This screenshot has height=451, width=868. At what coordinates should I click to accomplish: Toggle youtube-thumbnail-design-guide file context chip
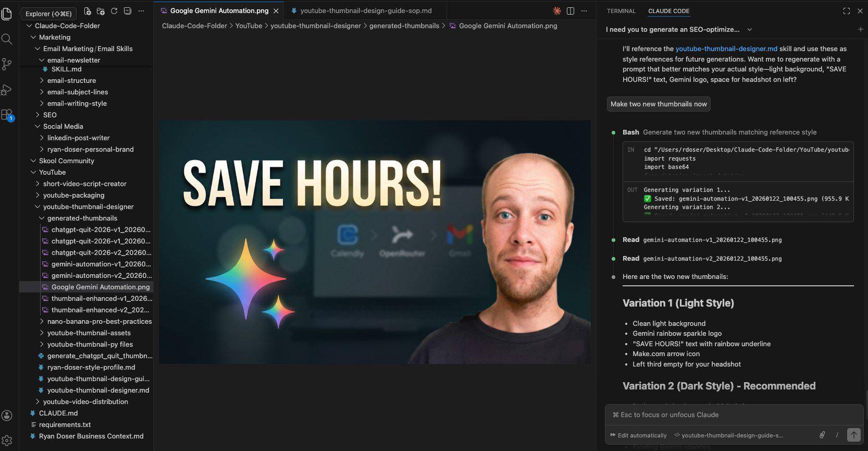click(729, 435)
